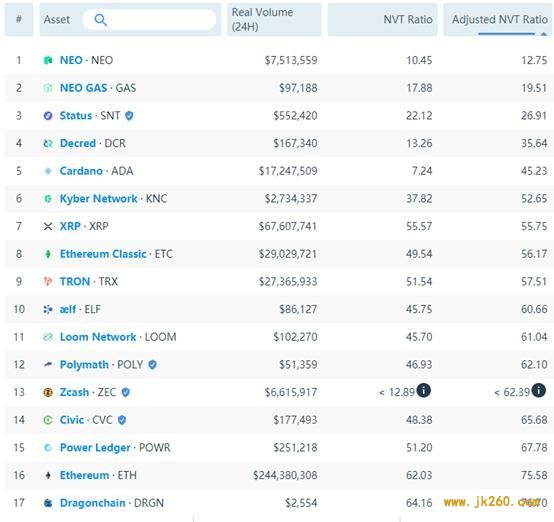
Task: Click the verified shield badge next to POLY
Action: point(152,365)
